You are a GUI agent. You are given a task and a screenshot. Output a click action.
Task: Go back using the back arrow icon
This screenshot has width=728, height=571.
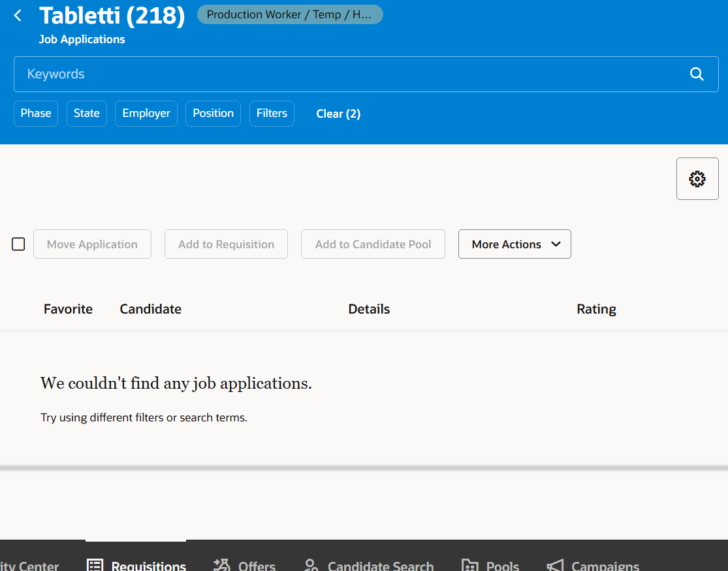click(18, 14)
